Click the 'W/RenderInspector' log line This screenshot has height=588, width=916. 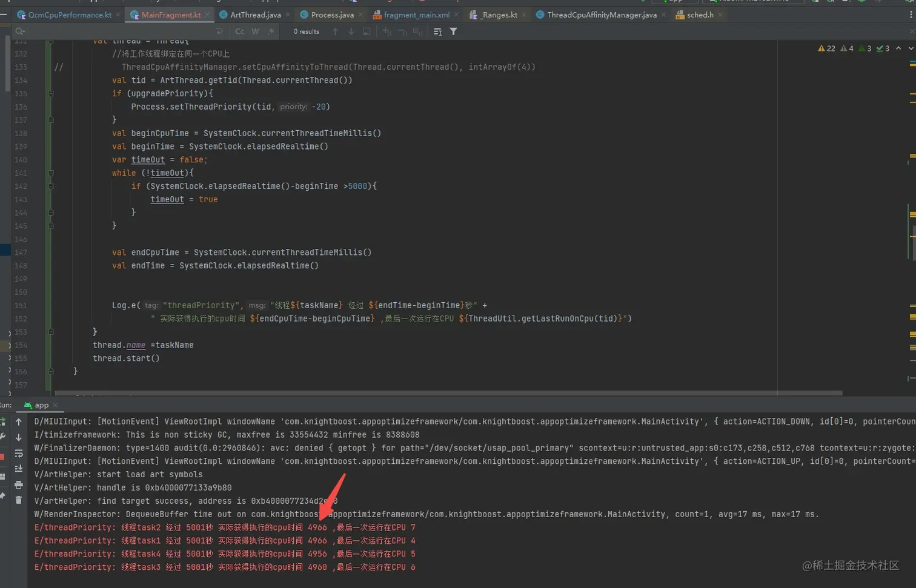coord(426,514)
